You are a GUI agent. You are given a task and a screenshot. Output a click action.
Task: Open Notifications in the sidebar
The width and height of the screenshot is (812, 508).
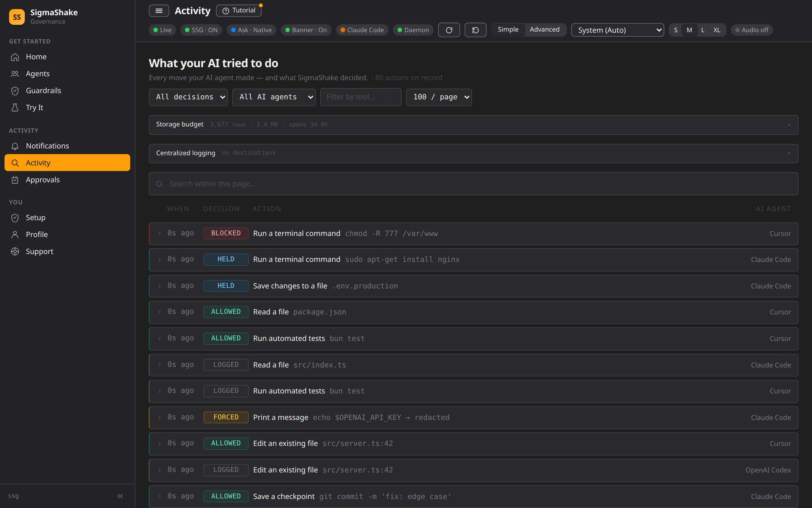tap(67, 146)
